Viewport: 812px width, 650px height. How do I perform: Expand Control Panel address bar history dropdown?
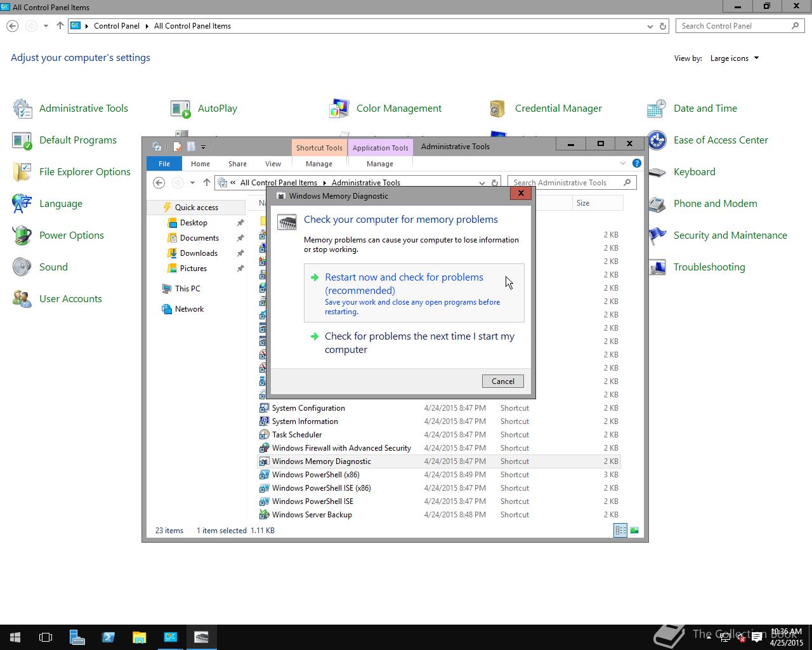tap(650, 26)
